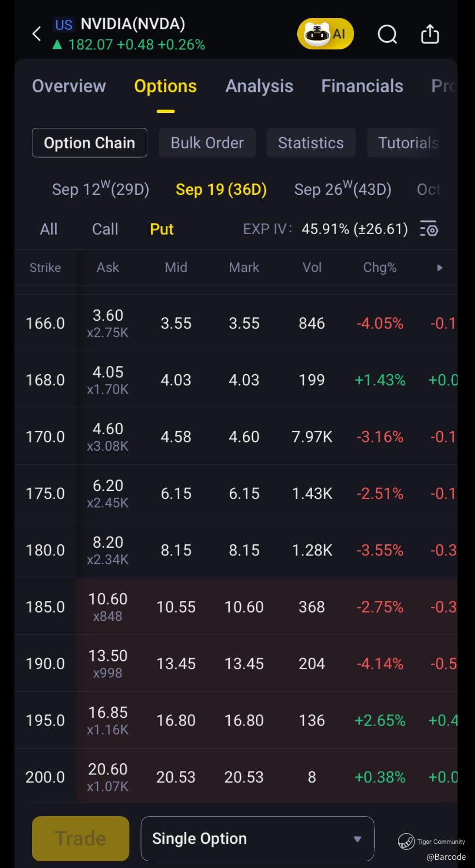Tap the search magnifier icon

pyautogui.click(x=387, y=34)
